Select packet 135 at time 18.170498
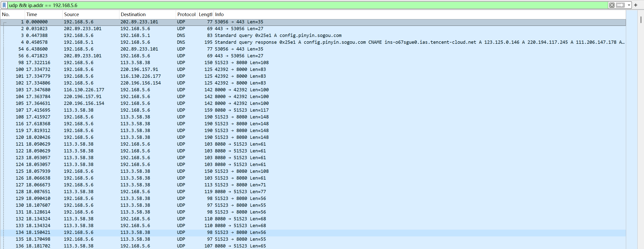 (313, 239)
